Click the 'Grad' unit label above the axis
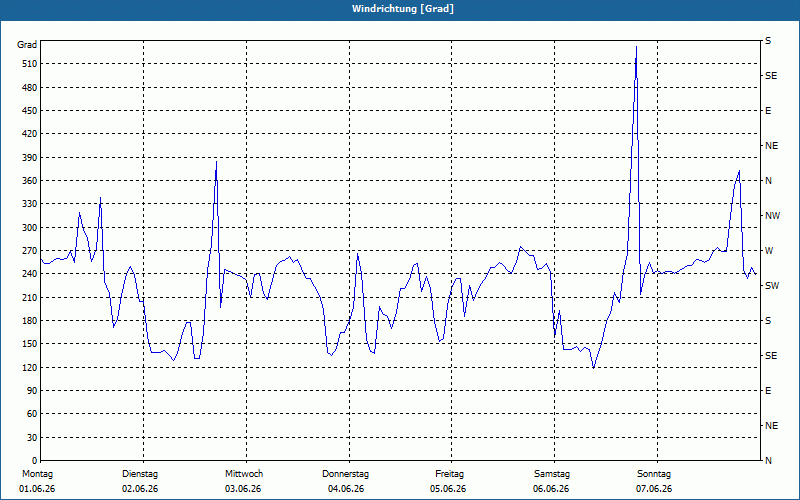The image size is (800, 500). click(27, 45)
